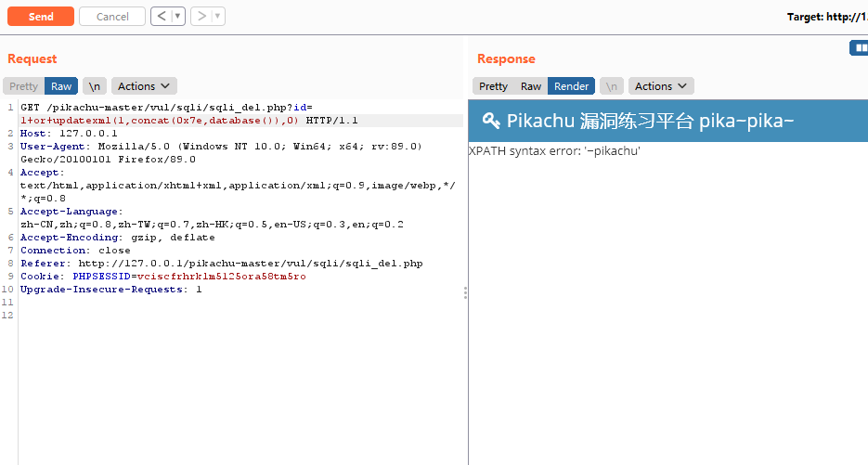Click the User-Agent header line
This screenshot has height=465, width=868.
click(222, 153)
